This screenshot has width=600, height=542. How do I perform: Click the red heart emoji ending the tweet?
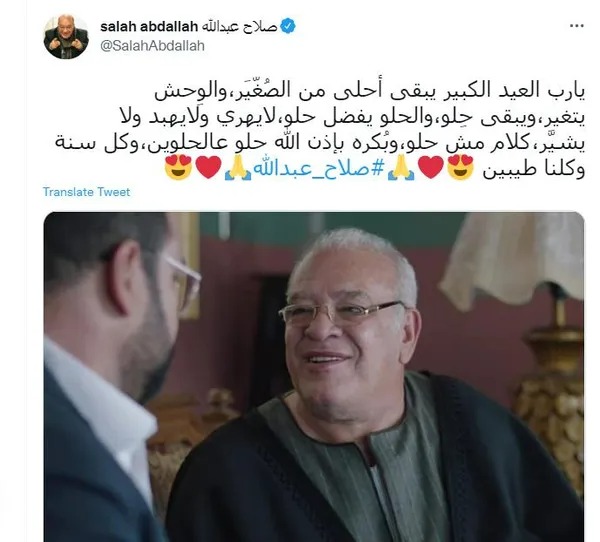click(209, 167)
